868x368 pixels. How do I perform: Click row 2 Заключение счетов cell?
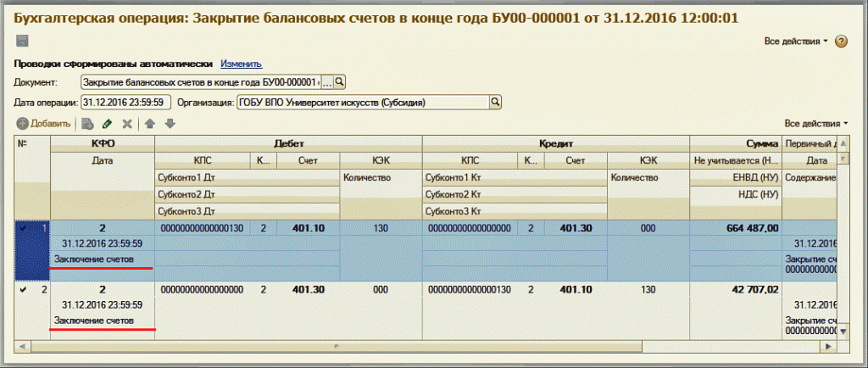103,321
